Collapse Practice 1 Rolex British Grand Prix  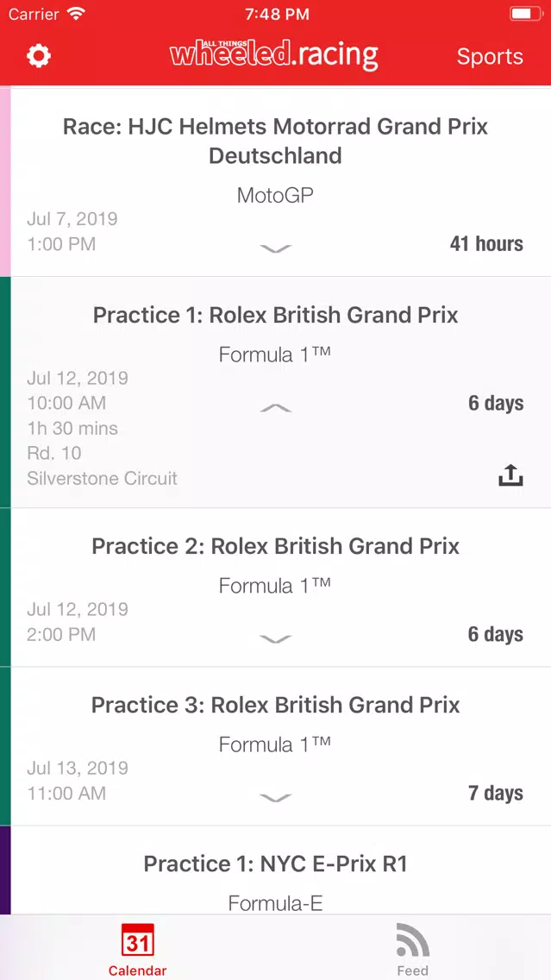(x=276, y=407)
